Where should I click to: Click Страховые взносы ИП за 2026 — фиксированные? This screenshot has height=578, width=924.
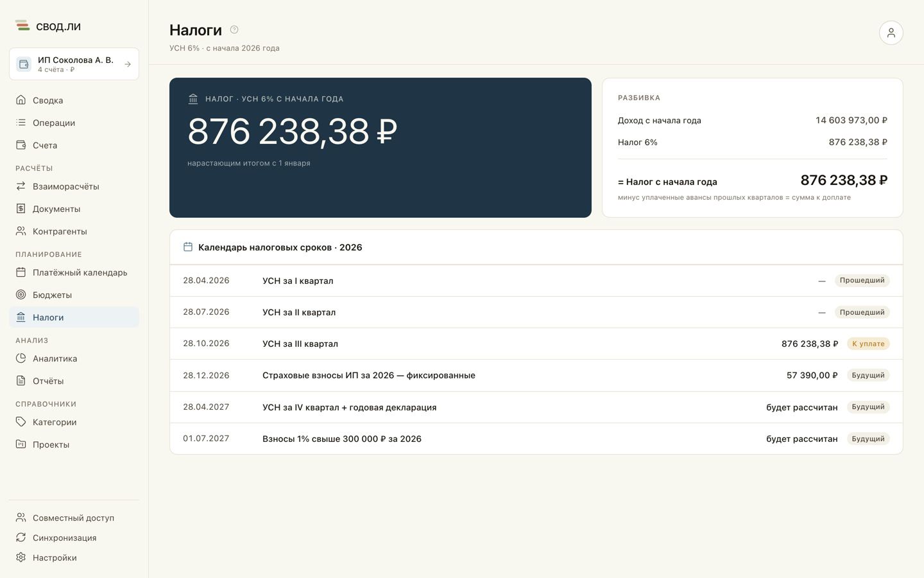coord(369,375)
